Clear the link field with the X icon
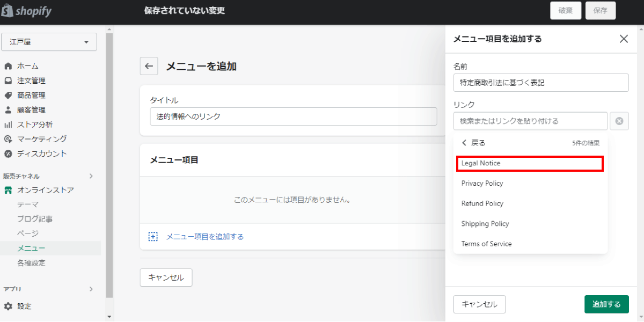This screenshot has height=322, width=644. click(x=619, y=121)
